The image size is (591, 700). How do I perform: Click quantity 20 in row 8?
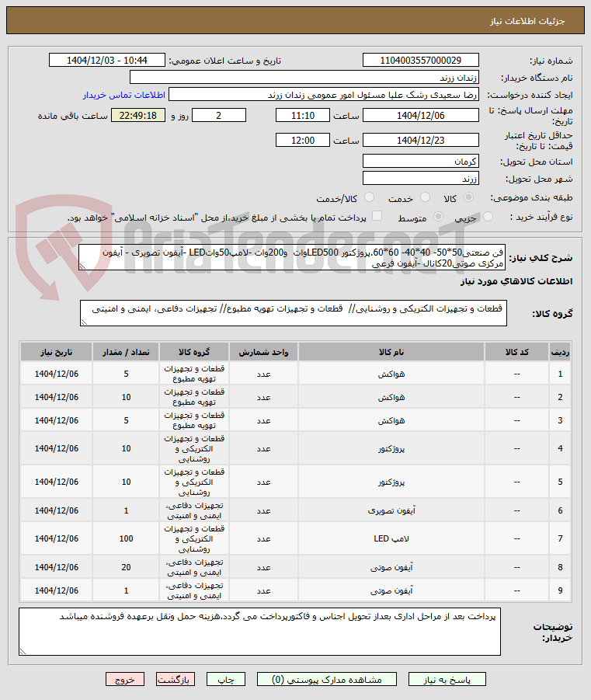click(x=126, y=567)
